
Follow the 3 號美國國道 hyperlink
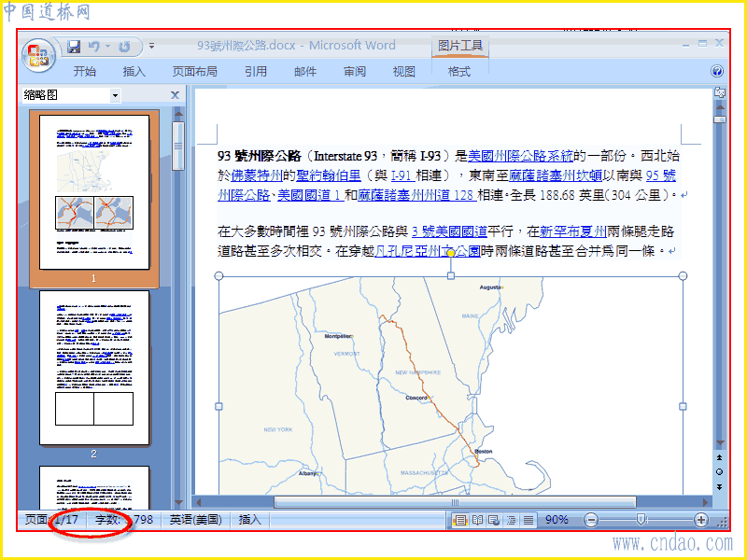tap(449, 231)
